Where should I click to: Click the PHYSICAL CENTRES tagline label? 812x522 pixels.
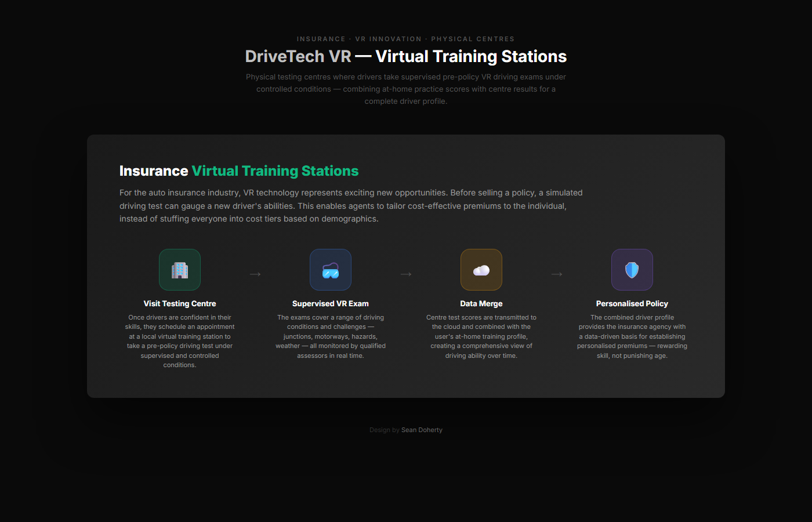tap(473, 39)
